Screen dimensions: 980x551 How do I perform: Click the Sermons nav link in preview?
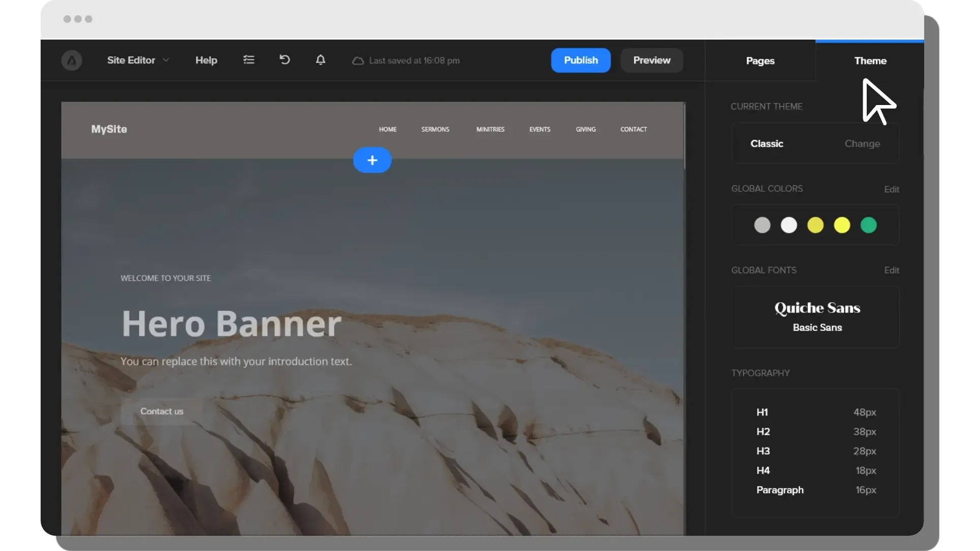pos(435,129)
